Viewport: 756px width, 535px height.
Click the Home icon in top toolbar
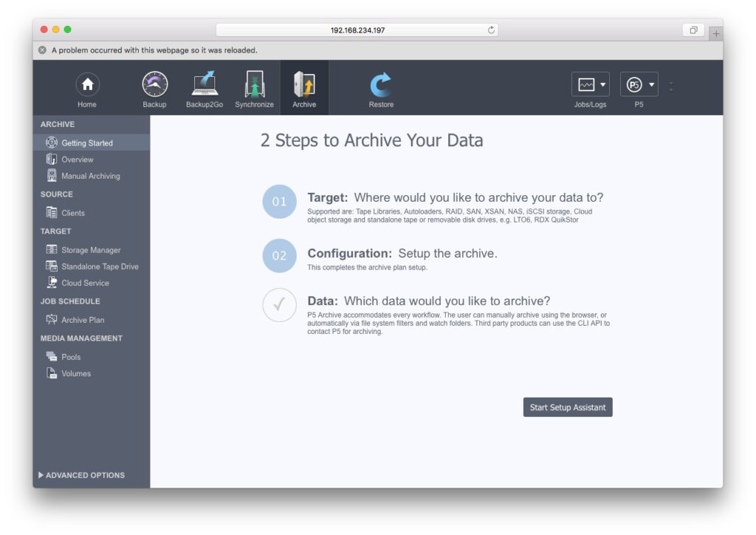coord(87,86)
